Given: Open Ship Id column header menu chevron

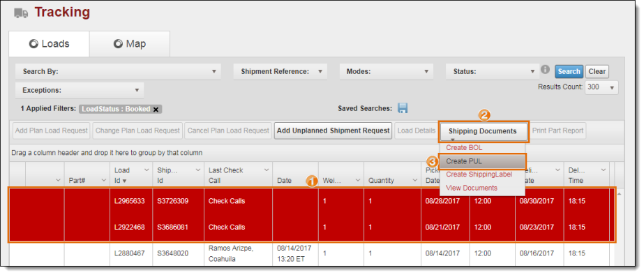Looking at the screenshot, I should tap(198, 170).
